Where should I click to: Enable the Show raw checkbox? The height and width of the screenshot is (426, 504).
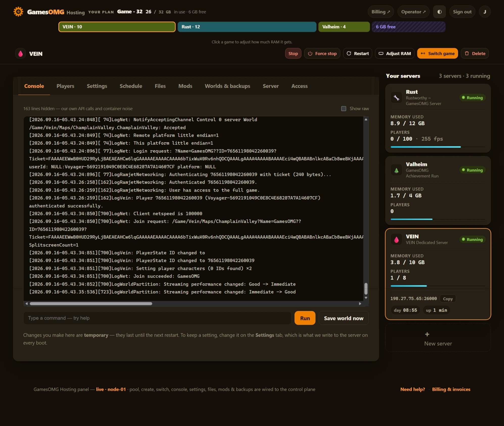point(344,109)
